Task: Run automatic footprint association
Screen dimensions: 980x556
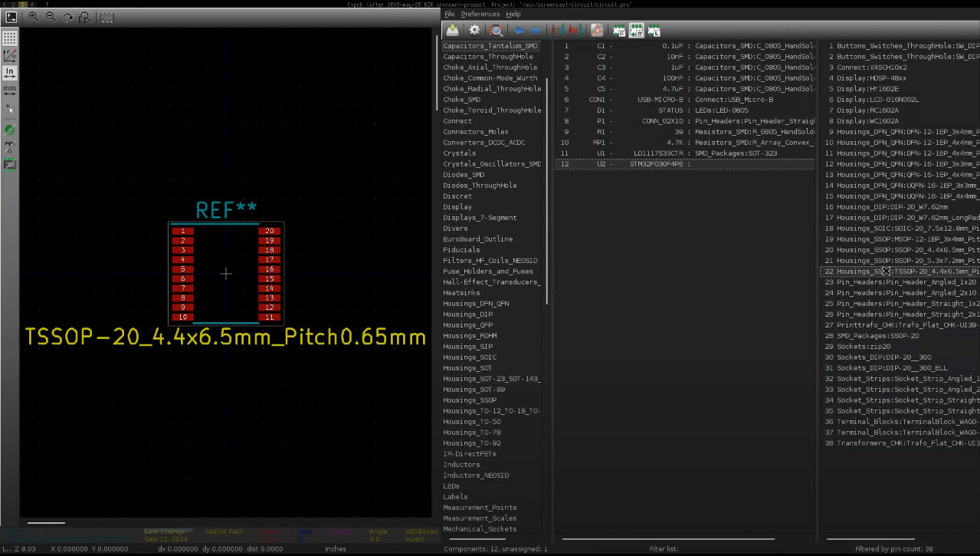Action: pos(557,30)
